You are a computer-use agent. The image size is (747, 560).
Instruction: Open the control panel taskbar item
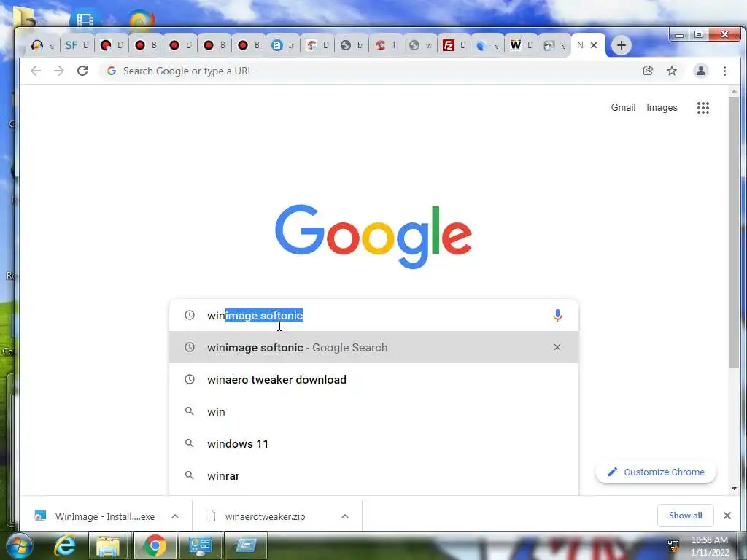pos(200,545)
